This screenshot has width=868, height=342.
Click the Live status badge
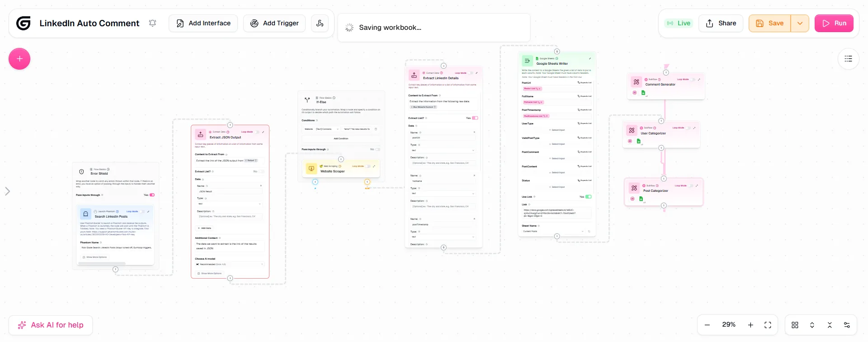[x=679, y=23]
